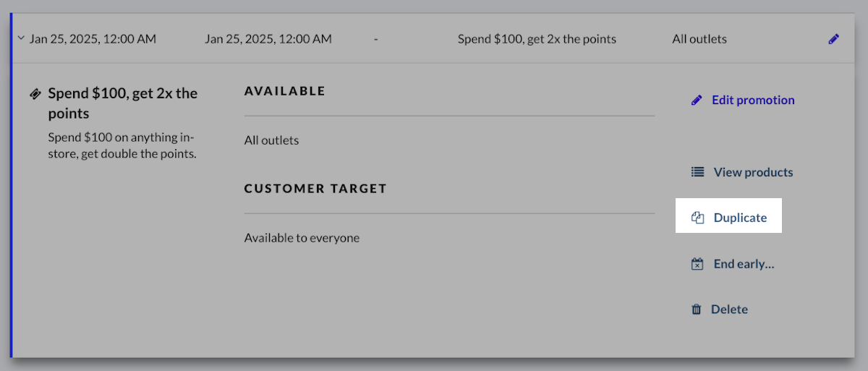
Task: Collapse the Jan 25, 2025 promotion row
Action: click(21, 39)
